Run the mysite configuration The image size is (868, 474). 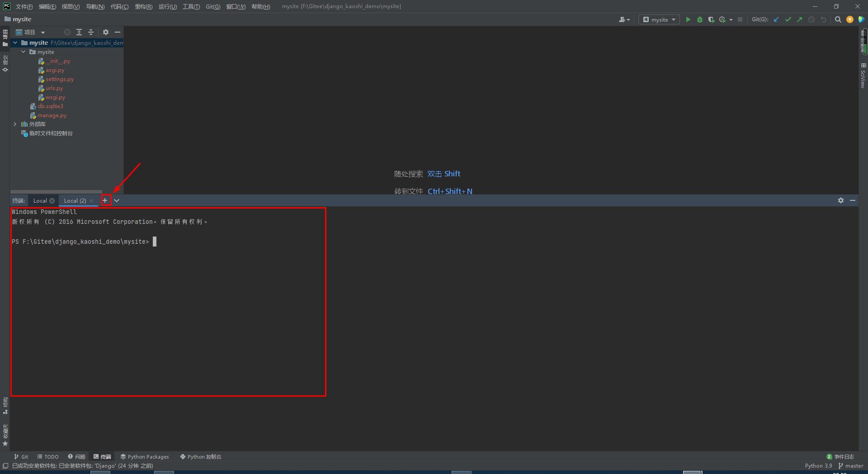(x=688, y=19)
